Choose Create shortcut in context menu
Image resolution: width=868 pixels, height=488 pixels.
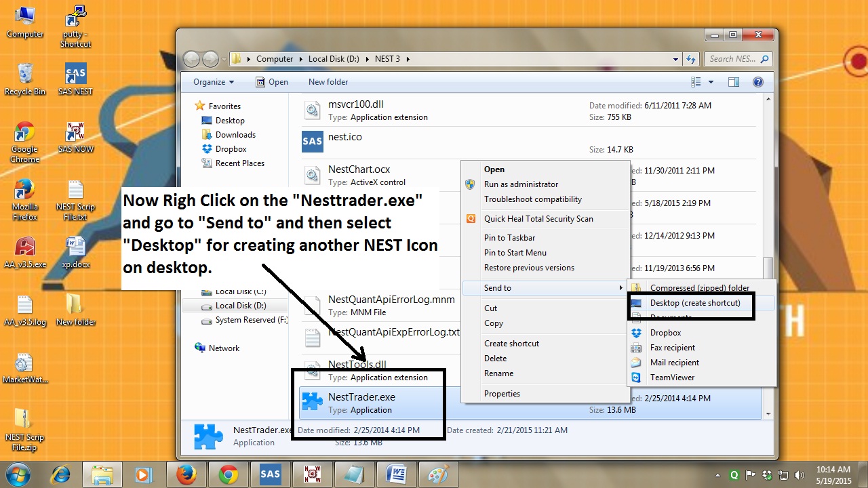(545, 344)
